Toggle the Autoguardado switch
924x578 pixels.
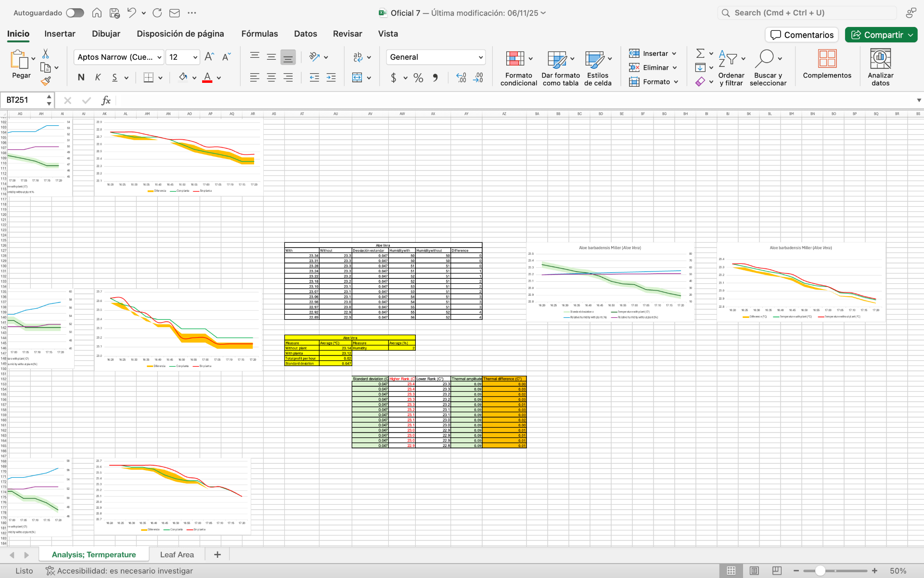(75, 13)
